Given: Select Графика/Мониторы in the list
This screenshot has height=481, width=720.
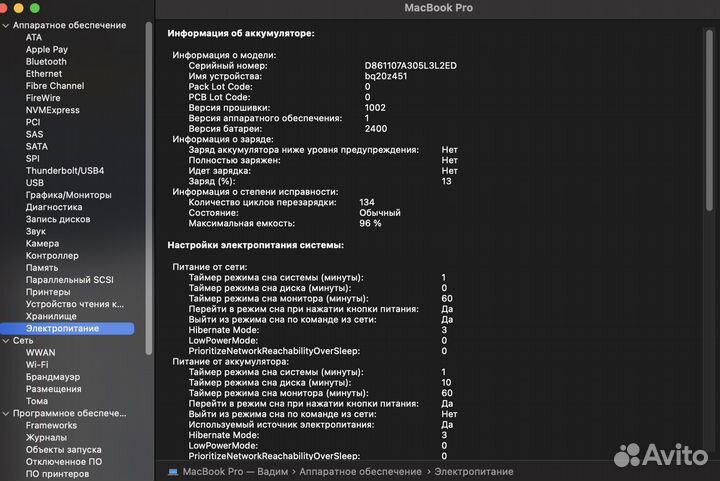Looking at the screenshot, I should click(x=68, y=195).
